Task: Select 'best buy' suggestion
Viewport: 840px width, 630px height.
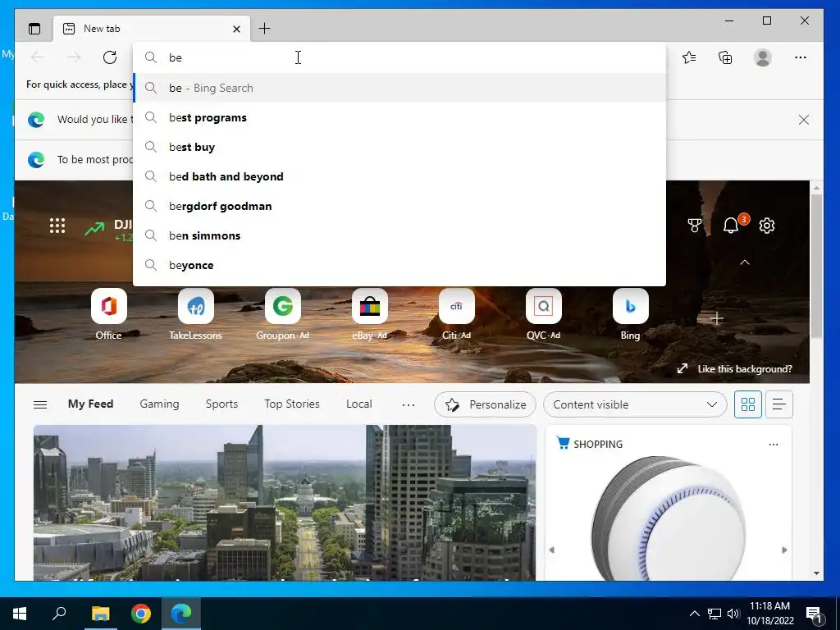Action: [399, 147]
